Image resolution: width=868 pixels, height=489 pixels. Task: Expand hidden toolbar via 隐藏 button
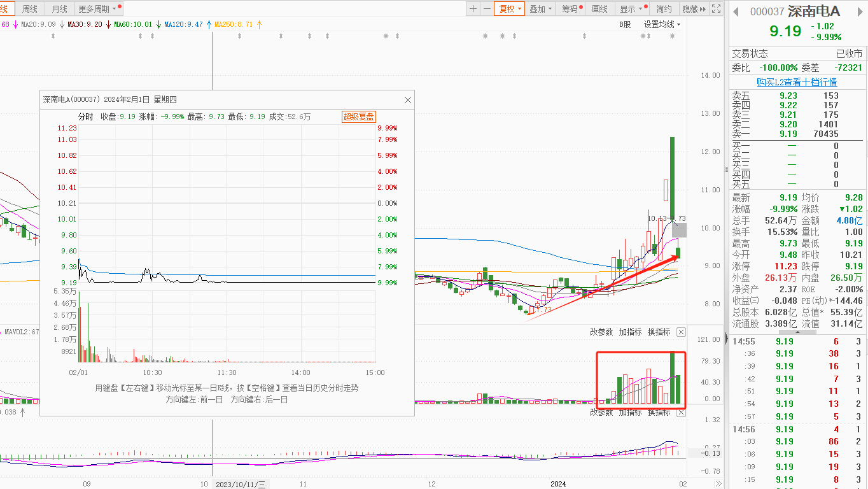[693, 8]
